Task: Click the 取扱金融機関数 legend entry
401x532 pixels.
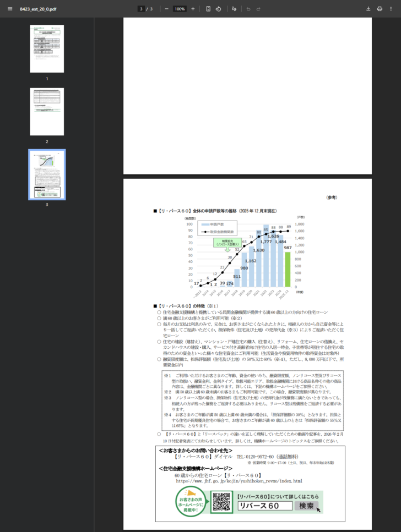Action: pyautogui.click(x=218, y=232)
